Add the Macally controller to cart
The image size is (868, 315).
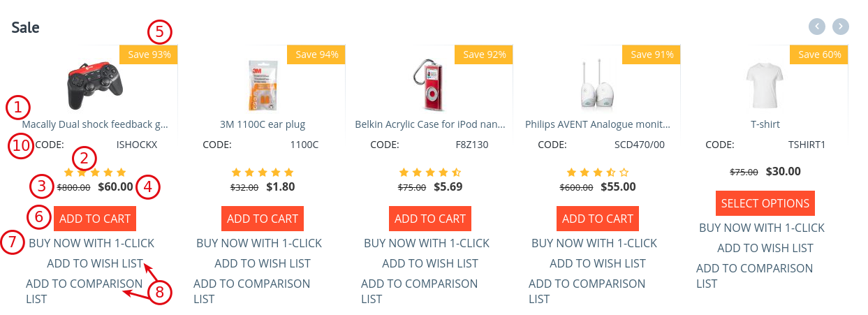[x=95, y=219]
